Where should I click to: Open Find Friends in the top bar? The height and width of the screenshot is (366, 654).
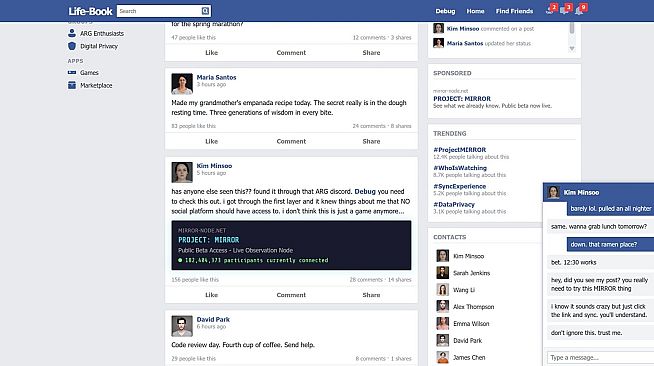pos(514,11)
